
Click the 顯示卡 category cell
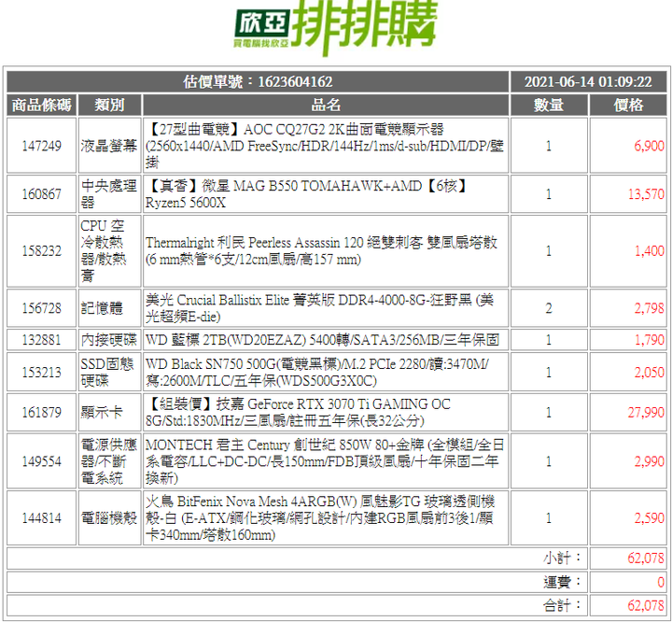[x=110, y=412]
